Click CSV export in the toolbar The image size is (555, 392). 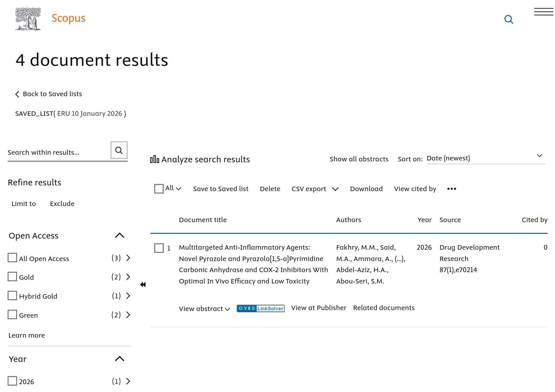[x=309, y=189]
